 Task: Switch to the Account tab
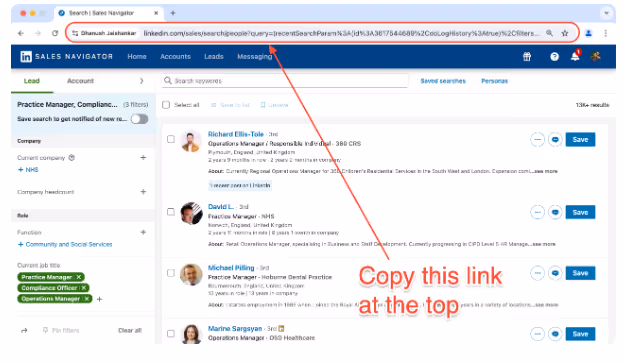80,81
